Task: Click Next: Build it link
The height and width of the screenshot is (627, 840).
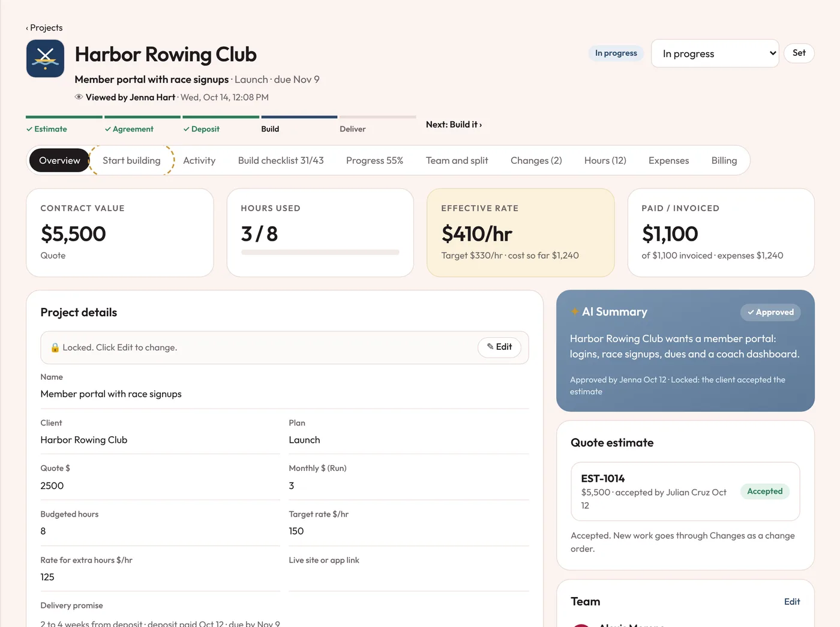Action: coord(454,124)
